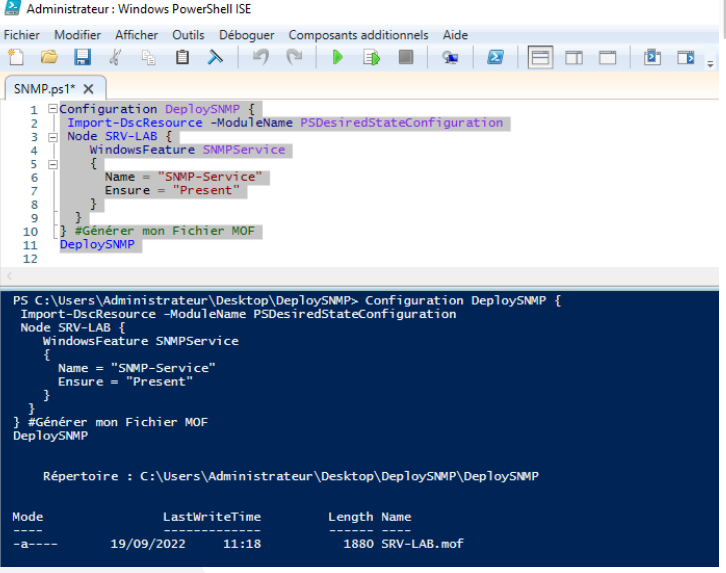
Task: Click the Clear console pane icon
Action: pos(214,58)
